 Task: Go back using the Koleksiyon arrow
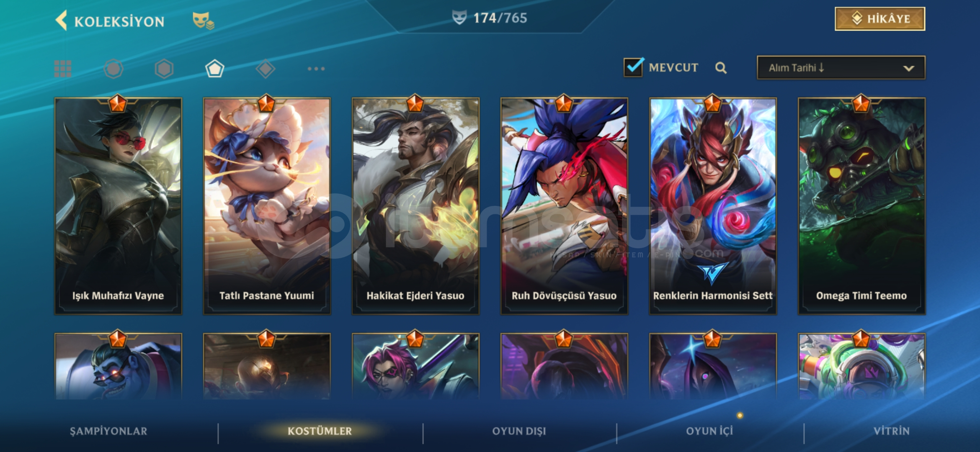click(61, 21)
